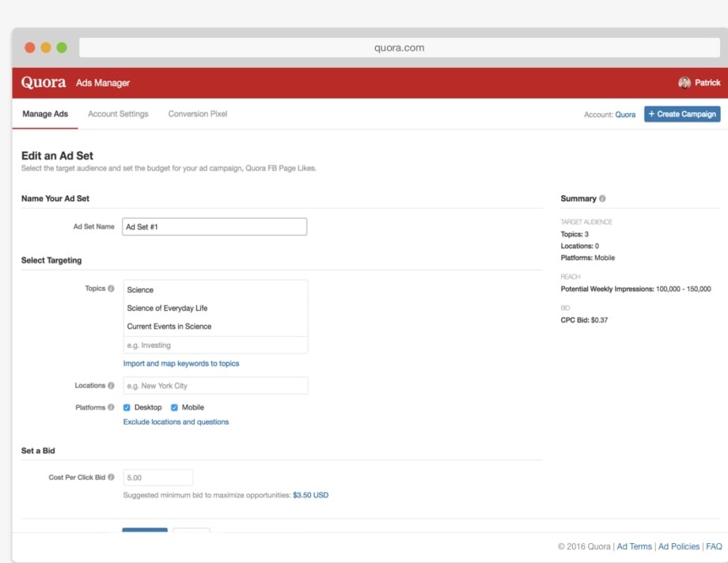Select the 'Science' topic entry

tap(140, 289)
